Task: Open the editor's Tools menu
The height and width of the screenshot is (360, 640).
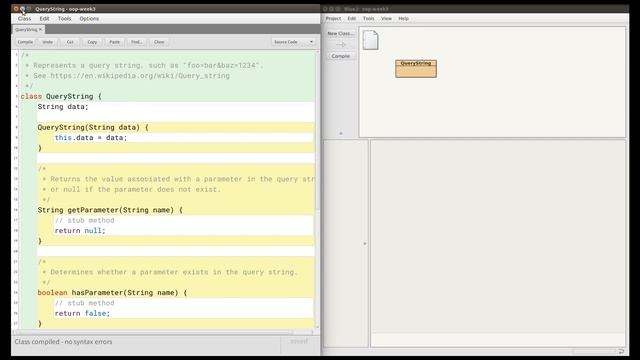Action: 64,19
